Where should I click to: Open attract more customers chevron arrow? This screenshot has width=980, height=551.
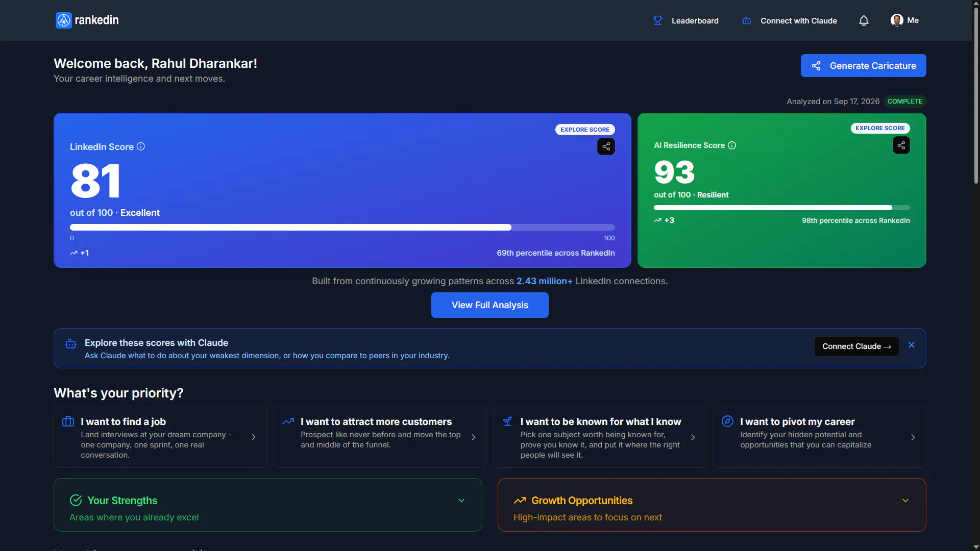(474, 437)
